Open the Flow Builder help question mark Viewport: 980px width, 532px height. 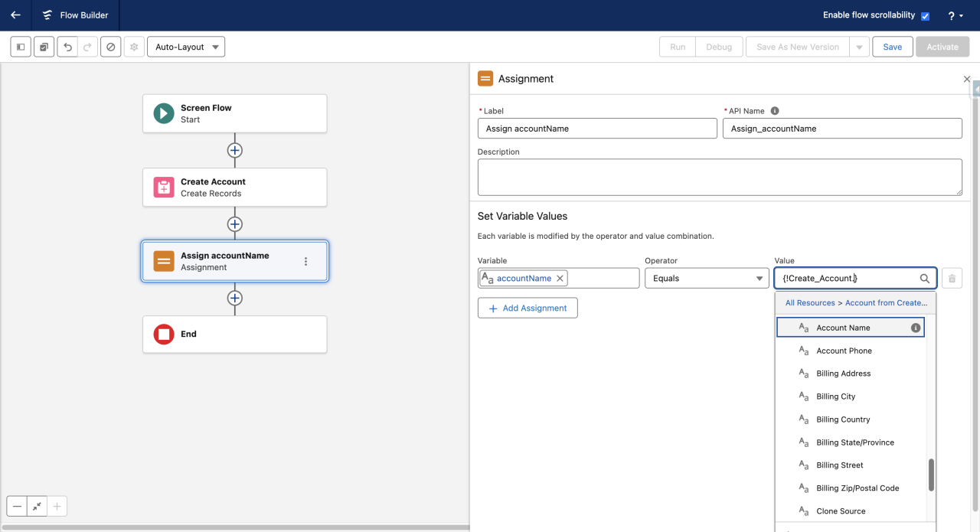point(952,15)
